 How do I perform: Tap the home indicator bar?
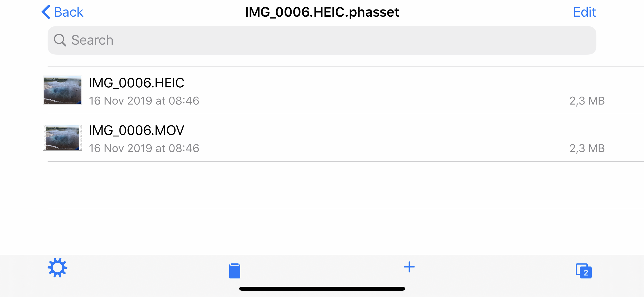pyautogui.click(x=322, y=289)
